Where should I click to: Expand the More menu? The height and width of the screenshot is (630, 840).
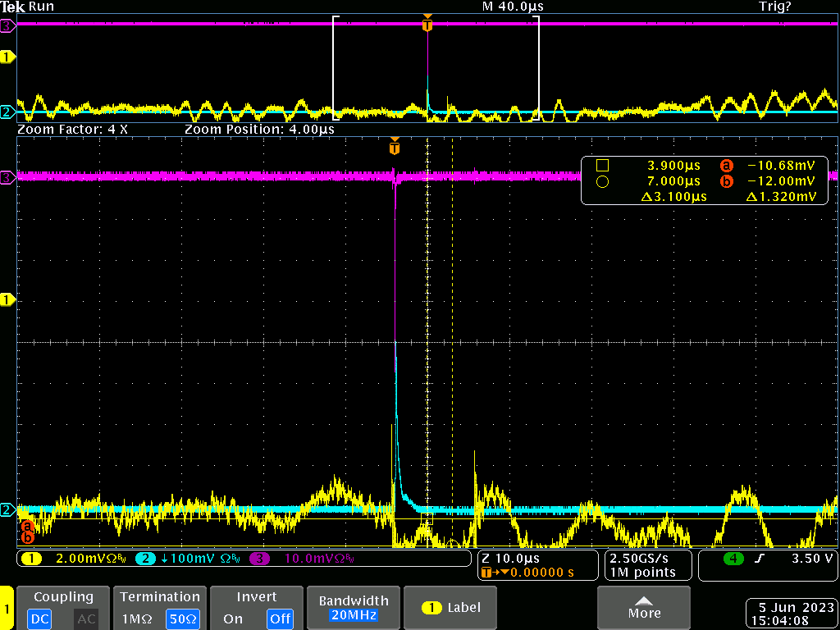pyautogui.click(x=644, y=607)
